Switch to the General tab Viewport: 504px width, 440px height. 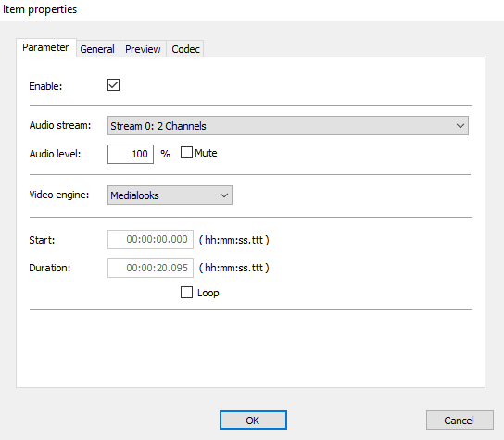pos(97,49)
